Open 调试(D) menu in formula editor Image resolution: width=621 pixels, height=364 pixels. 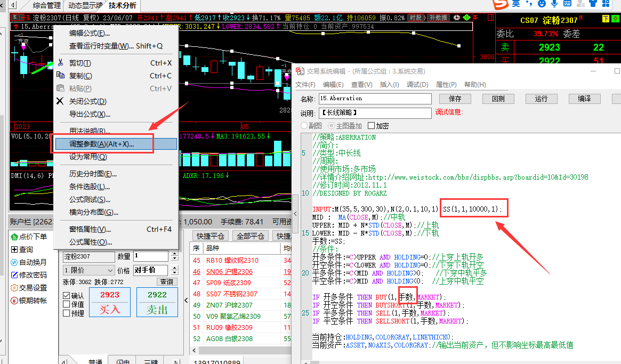(x=417, y=84)
